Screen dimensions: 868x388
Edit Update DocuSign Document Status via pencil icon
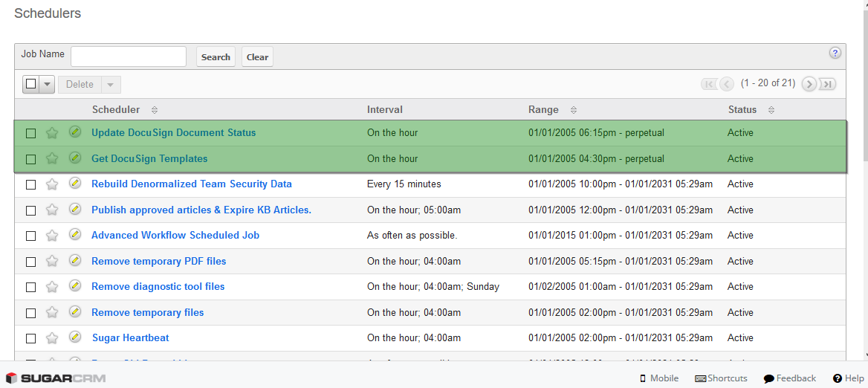click(75, 132)
